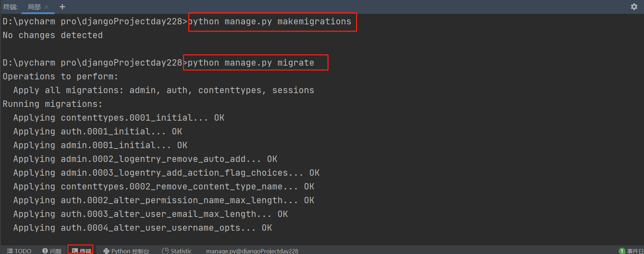Click the 'Running migrations:' line
Screen dimensions: 644x254
click(x=53, y=104)
